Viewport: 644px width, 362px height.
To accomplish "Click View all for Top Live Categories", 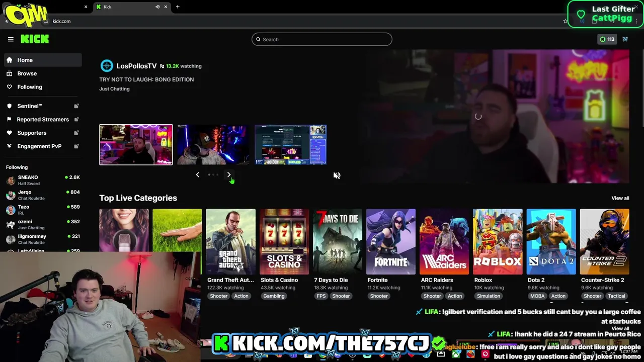I will pos(620,198).
